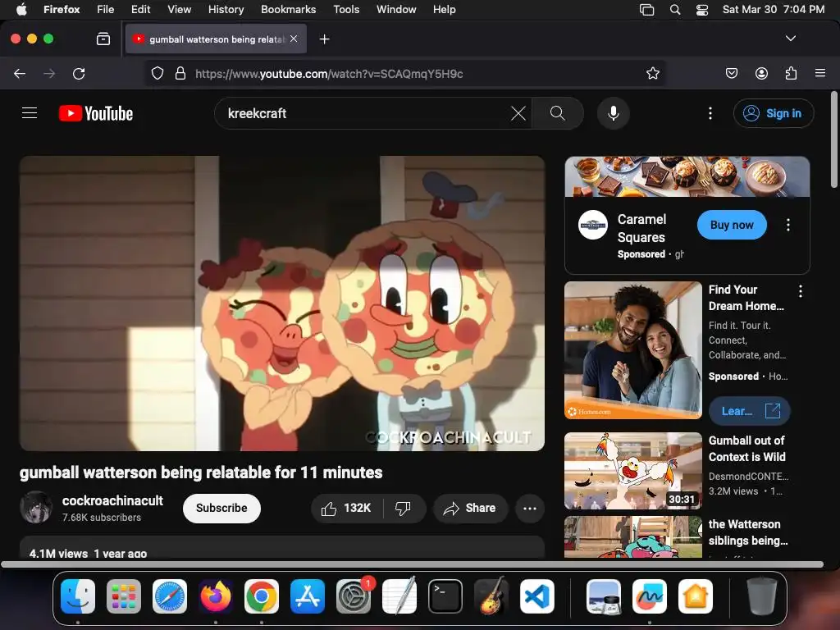Open macOS Control Center
840x630 pixels.
[702, 10]
